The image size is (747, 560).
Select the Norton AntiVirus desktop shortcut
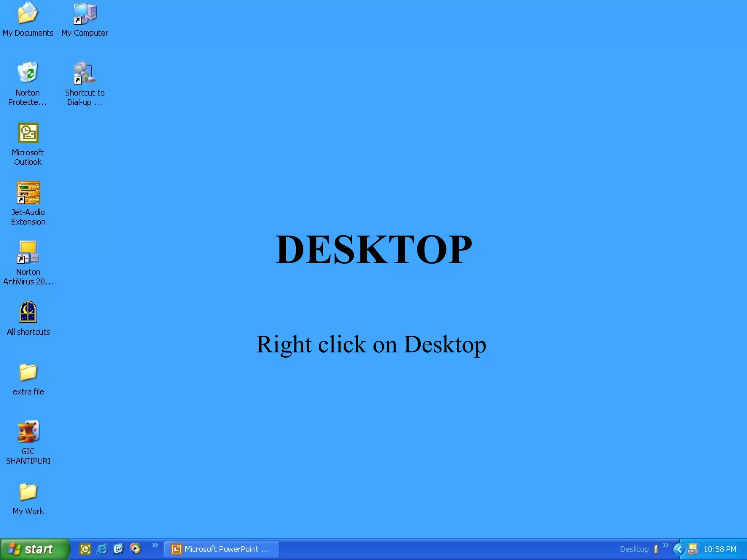(28, 252)
